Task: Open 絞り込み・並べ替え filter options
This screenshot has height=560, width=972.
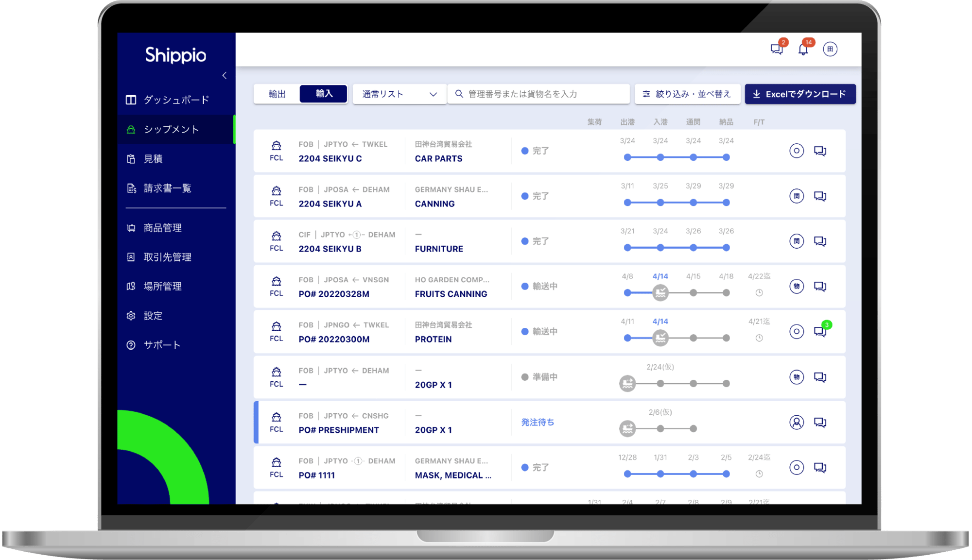Action: coord(687,94)
